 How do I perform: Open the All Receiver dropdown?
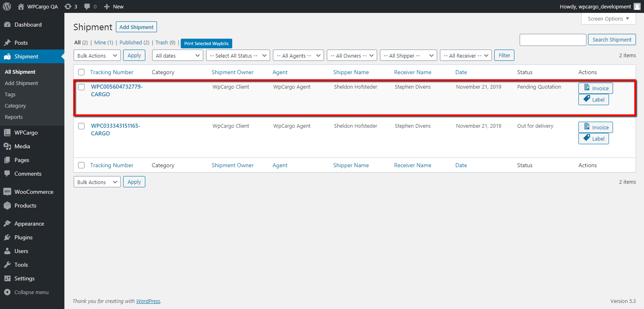tap(466, 56)
